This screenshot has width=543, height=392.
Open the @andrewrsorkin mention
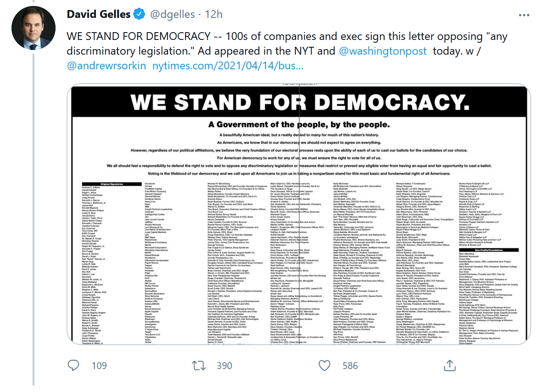pyautogui.click(x=106, y=66)
